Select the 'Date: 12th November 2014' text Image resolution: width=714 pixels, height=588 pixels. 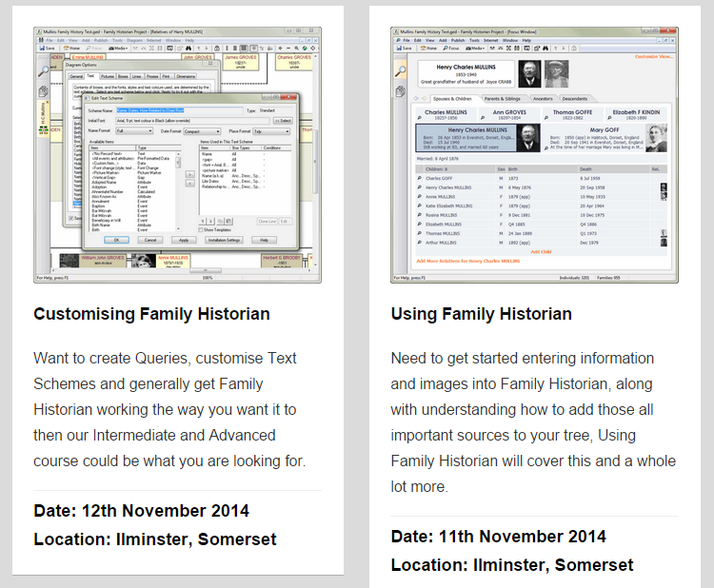click(x=141, y=511)
